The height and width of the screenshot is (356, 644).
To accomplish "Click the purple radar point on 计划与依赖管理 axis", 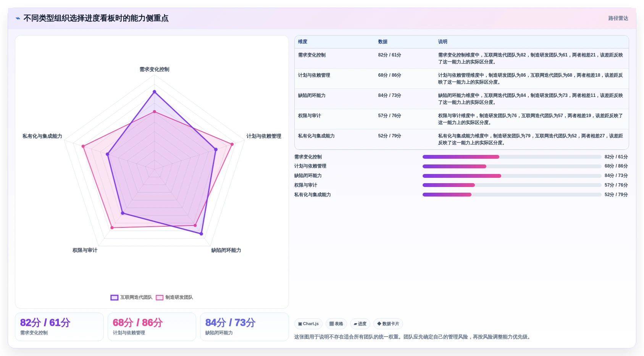I will pos(216,149).
